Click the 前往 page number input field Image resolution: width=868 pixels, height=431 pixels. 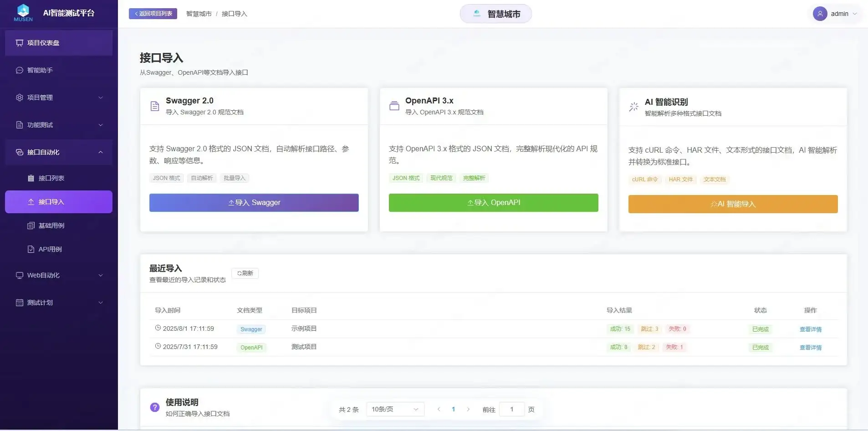coord(511,409)
